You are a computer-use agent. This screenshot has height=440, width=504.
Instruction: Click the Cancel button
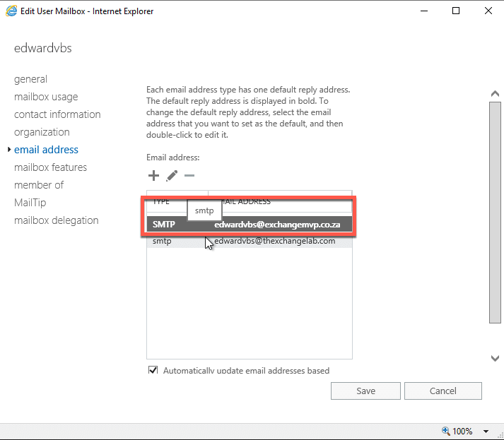(x=443, y=391)
